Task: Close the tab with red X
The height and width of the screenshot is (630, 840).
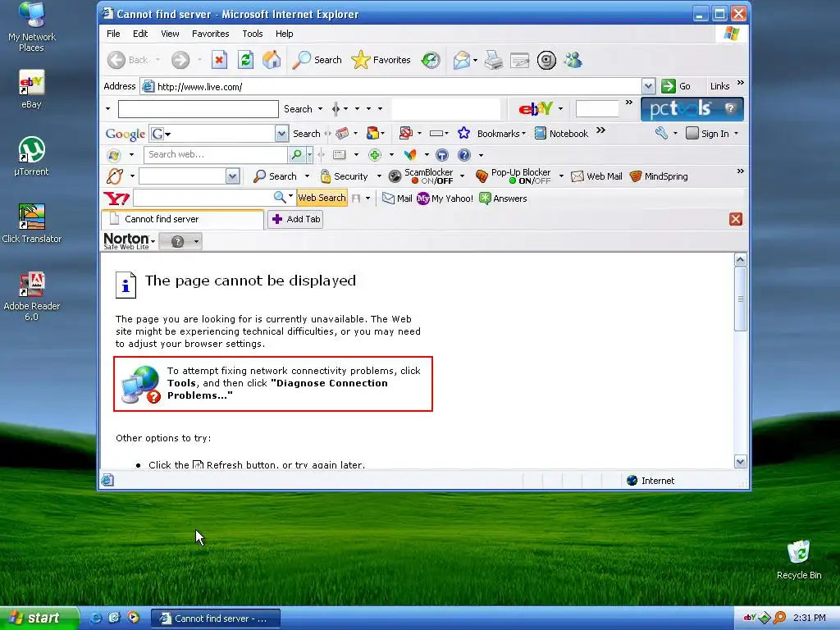Action: tap(736, 219)
